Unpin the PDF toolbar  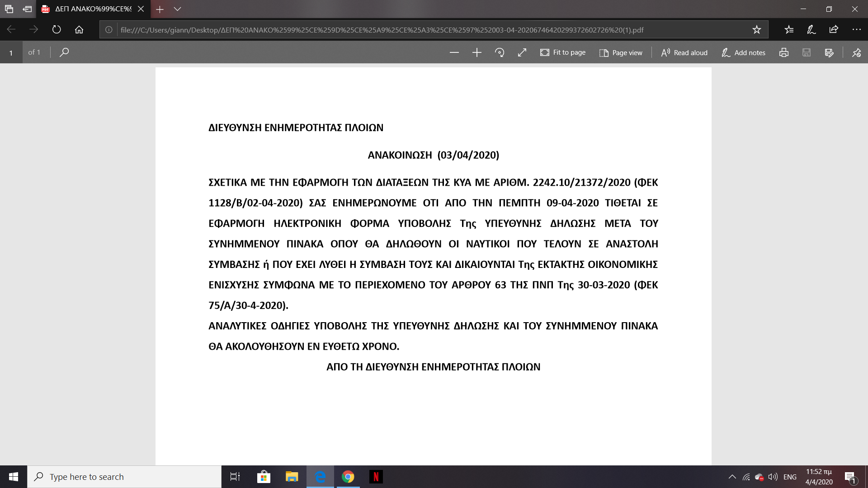857,52
